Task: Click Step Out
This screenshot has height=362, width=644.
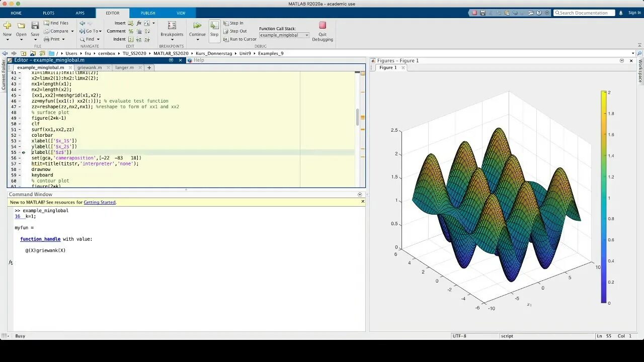Action: (234, 31)
